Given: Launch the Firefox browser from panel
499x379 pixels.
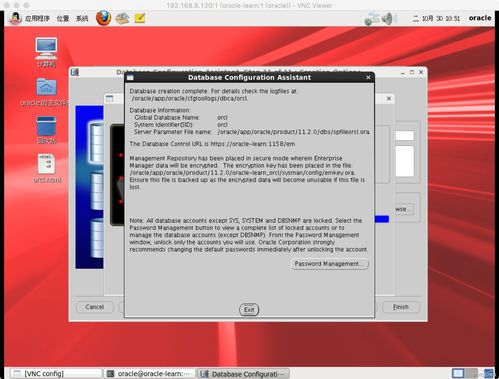Looking at the screenshot, I should (x=104, y=18).
